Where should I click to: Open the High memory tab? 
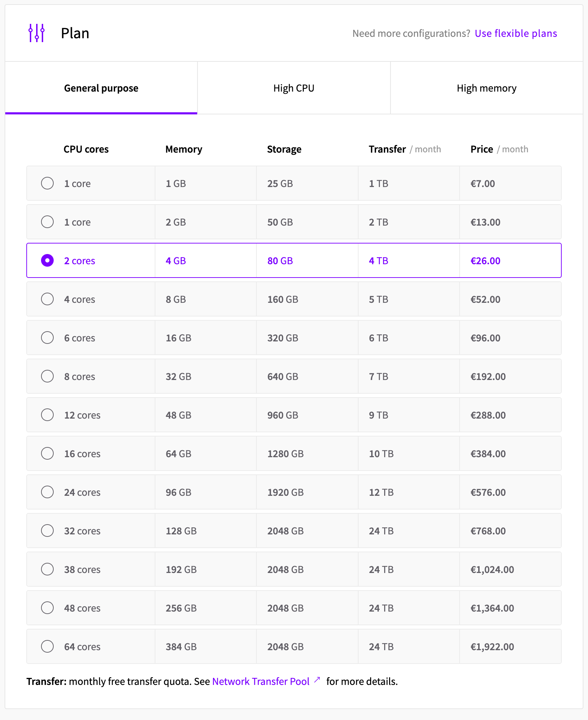point(487,88)
